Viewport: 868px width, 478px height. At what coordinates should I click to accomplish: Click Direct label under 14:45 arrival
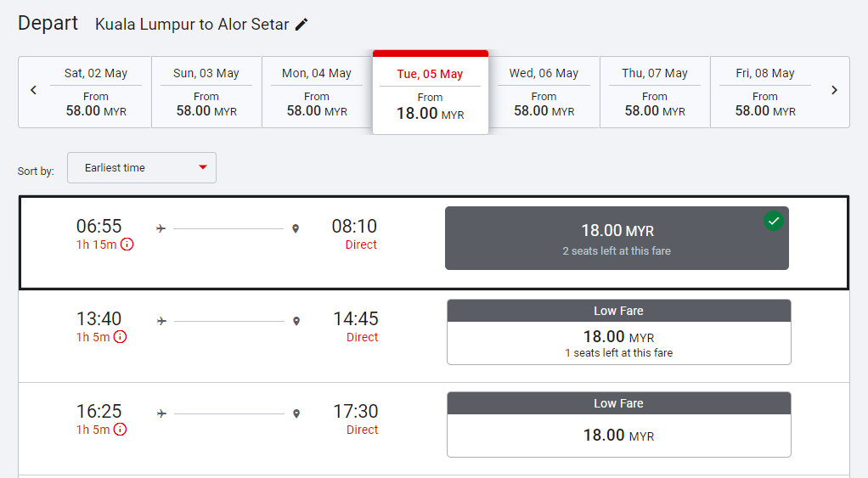click(x=362, y=337)
